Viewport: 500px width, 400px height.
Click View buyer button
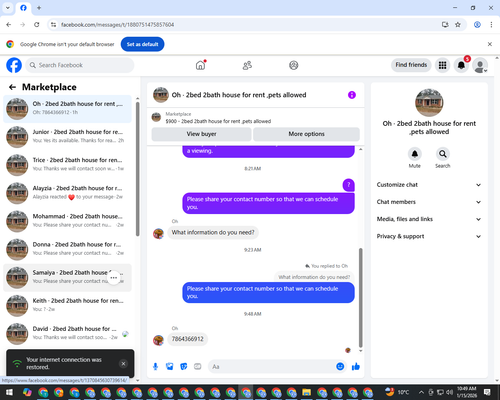pos(201,134)
